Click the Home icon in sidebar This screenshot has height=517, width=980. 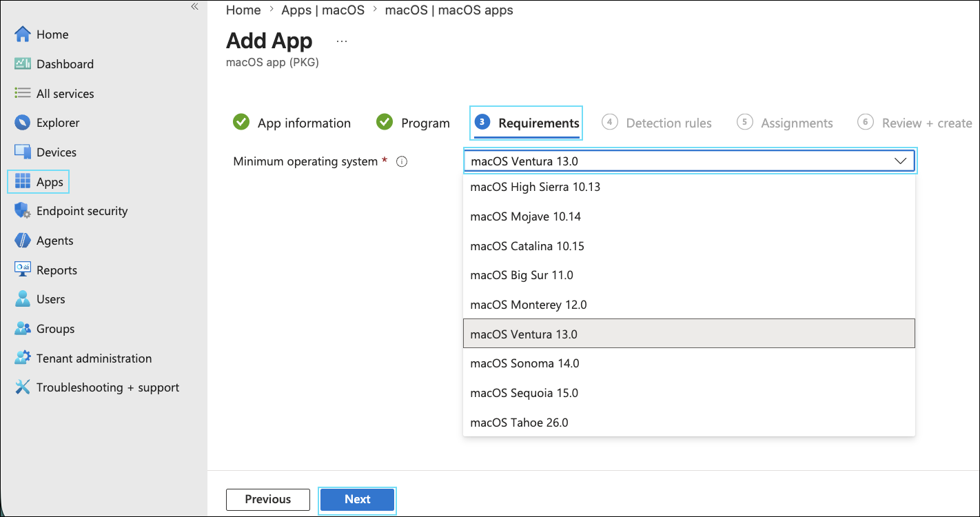pos(23,34)
